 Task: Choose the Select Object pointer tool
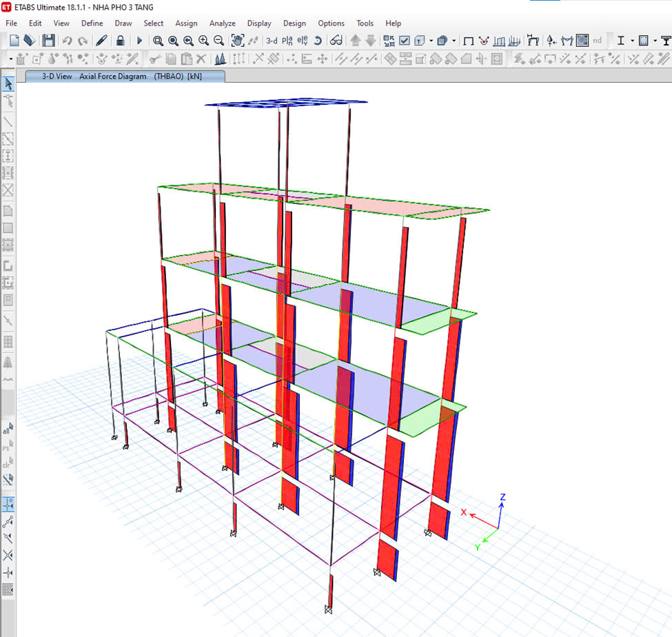(8, 84)
